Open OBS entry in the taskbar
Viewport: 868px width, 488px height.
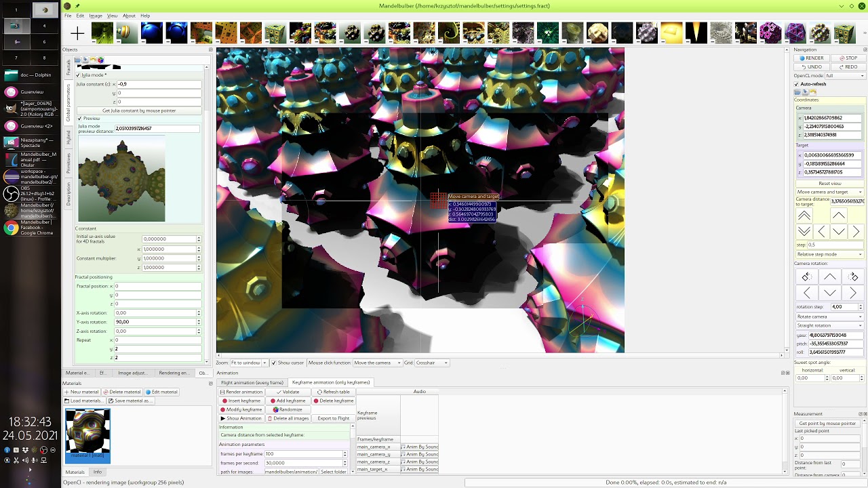31,194
